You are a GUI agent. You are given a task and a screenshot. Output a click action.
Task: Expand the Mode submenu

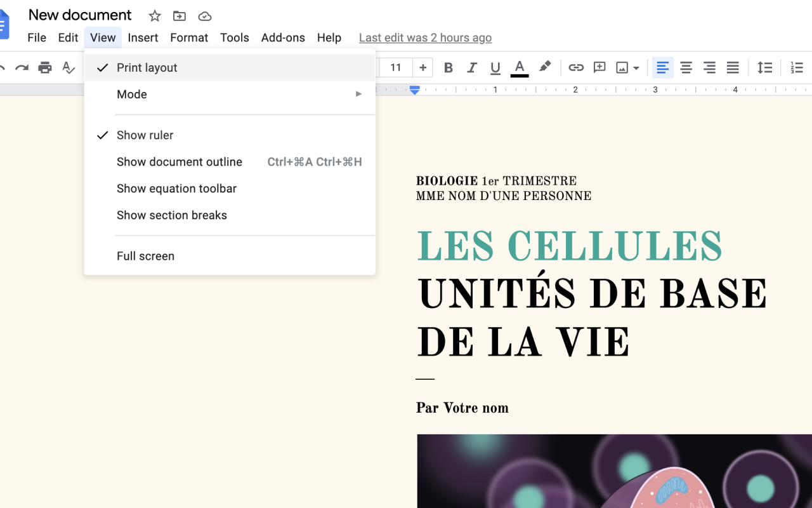[x=230, y=94]
